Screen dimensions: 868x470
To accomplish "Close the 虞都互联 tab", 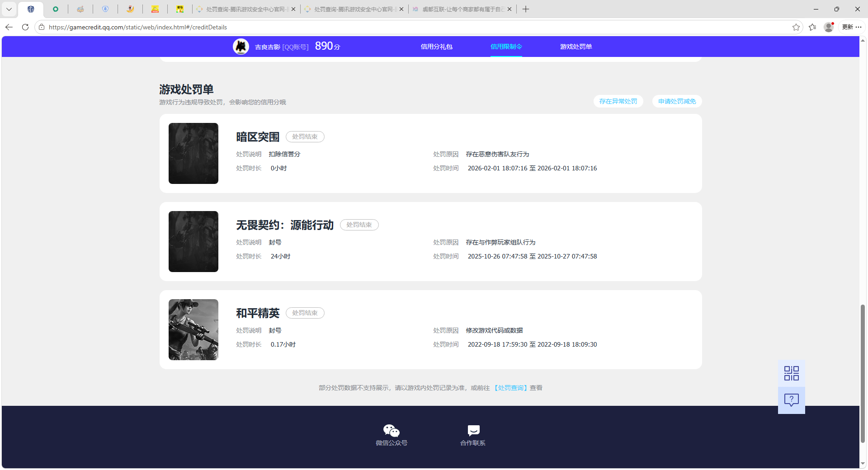I will pyautogui.click(x=509, y=9).
